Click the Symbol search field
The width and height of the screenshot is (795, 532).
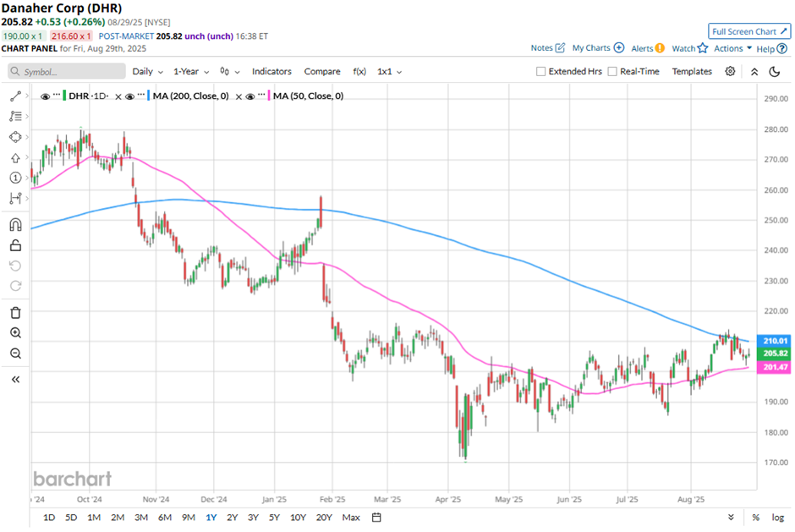[67, 72]
